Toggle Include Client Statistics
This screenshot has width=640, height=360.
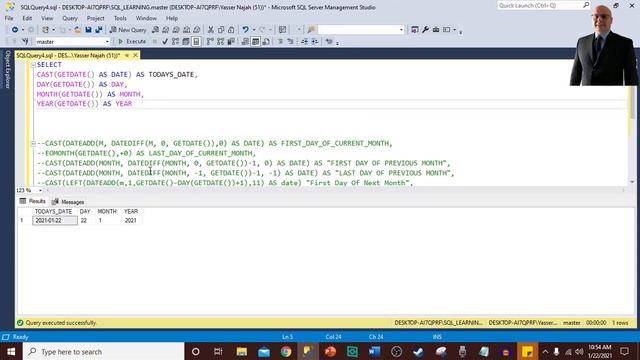coord(231,41)
